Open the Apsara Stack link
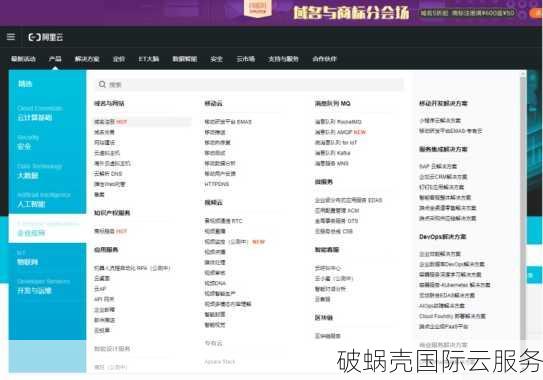The image size is (543, 380). coord(220,362)
